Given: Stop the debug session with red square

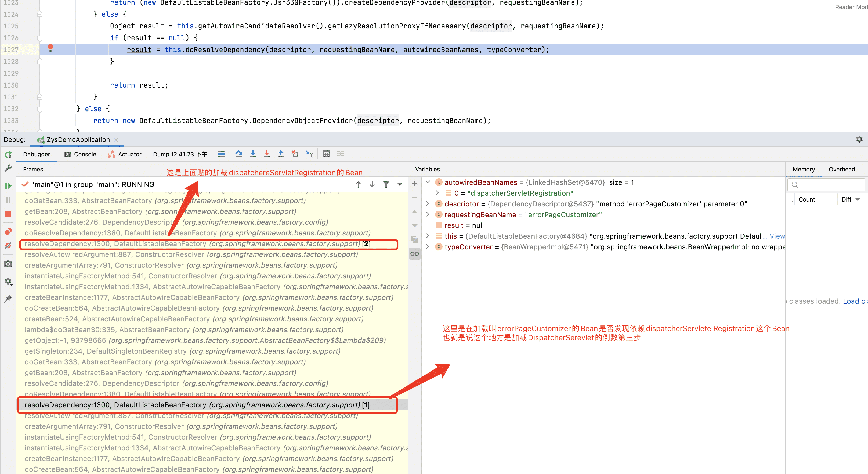Looking at the screenshot, I should (8, 214).
